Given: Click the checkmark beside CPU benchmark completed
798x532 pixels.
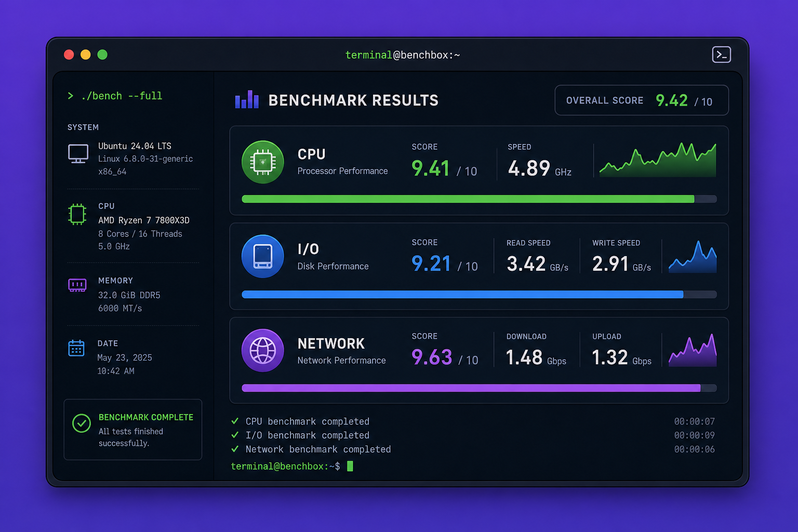Looking at the screenshot, I should pos(235,421).
